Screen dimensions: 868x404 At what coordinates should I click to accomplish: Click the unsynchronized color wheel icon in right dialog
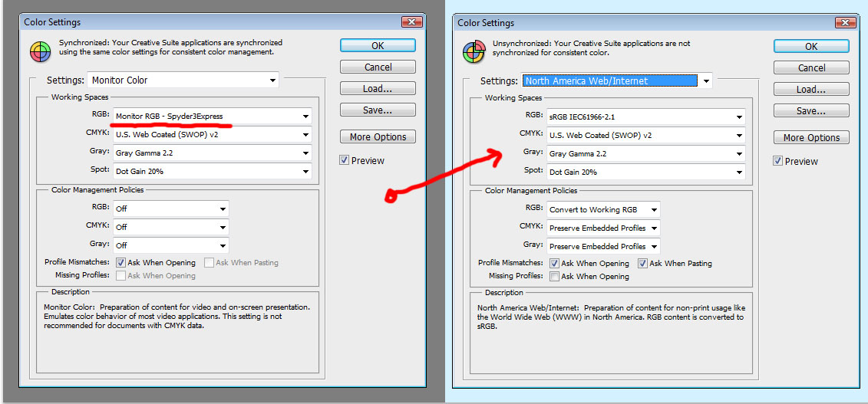474,52
